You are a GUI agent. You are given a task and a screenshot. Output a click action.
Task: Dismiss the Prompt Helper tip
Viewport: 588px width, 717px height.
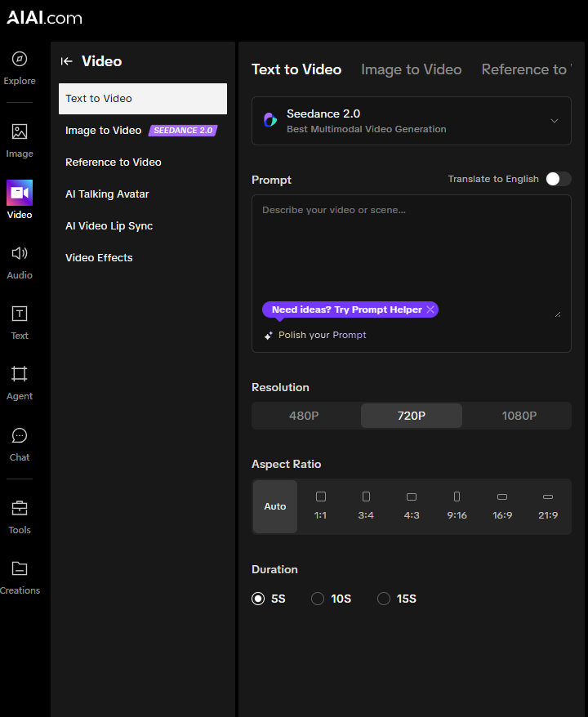(430, 310)
